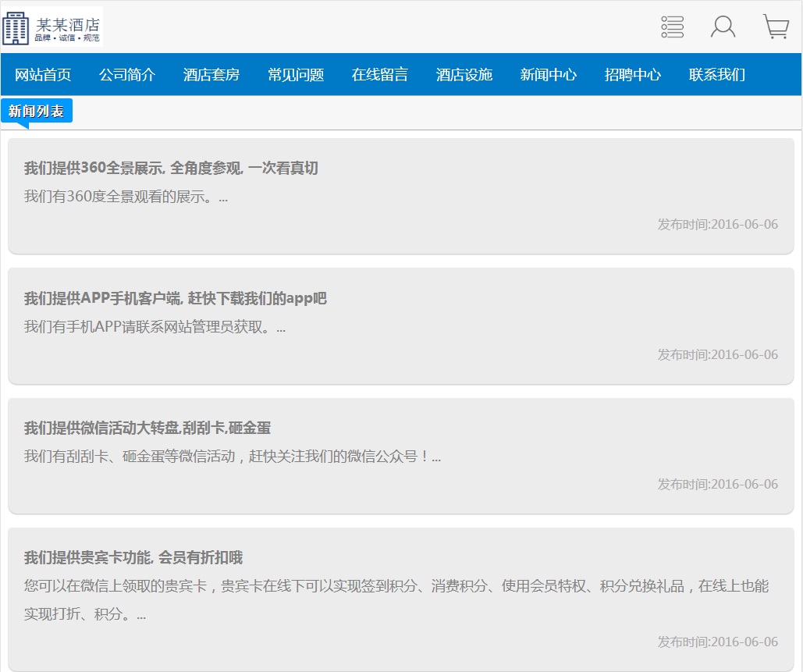Screen dimensions: 803x672
Task: Click summary 您可以在微信上领取的贵宾卡
Action: pyautogui.click(x=396, y=599)
